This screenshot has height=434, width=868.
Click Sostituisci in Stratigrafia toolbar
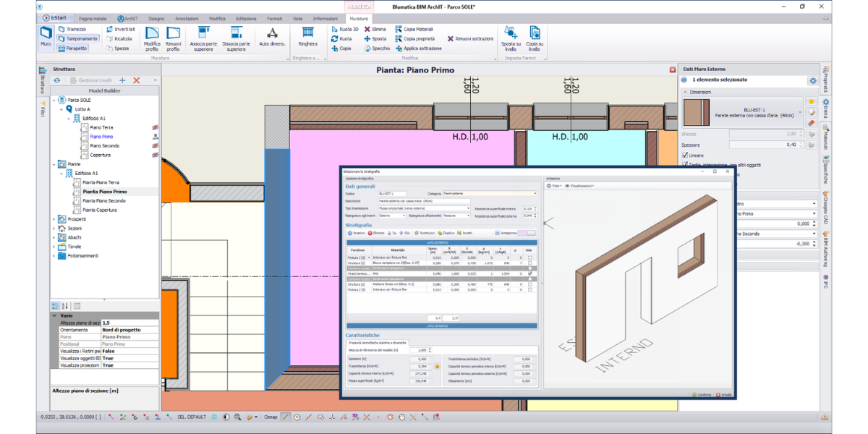[423, 233]
